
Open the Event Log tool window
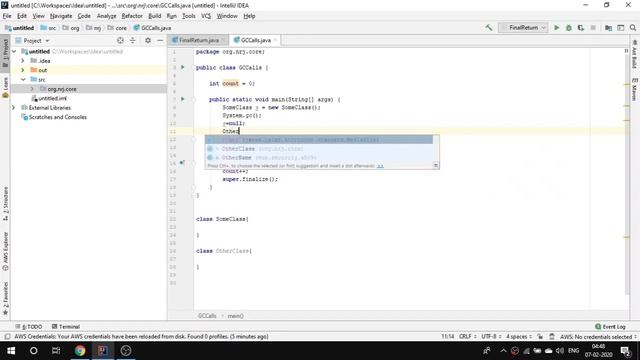610,327
